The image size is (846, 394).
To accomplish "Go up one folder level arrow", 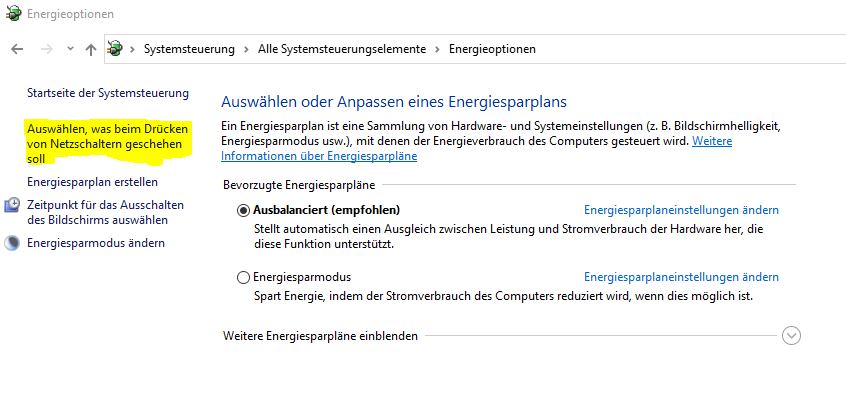I will (x=91, y=50).
